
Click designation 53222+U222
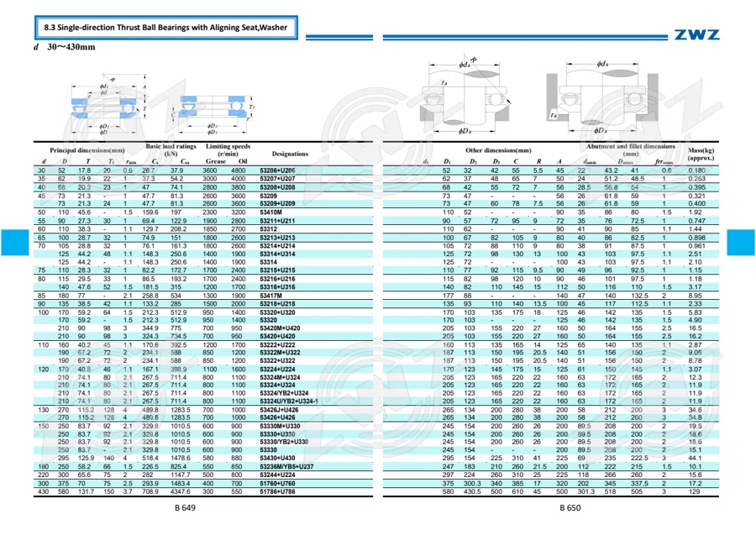[x=277, y=345]
